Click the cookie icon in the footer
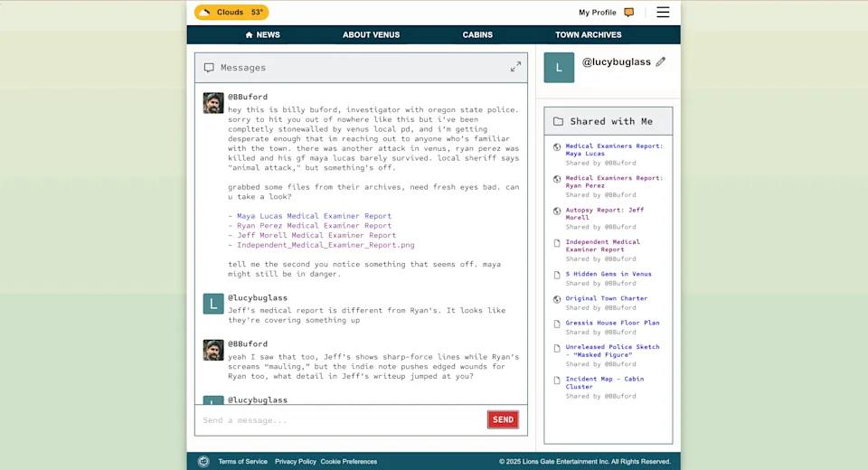868x470 pixels. tap(203, 461)
